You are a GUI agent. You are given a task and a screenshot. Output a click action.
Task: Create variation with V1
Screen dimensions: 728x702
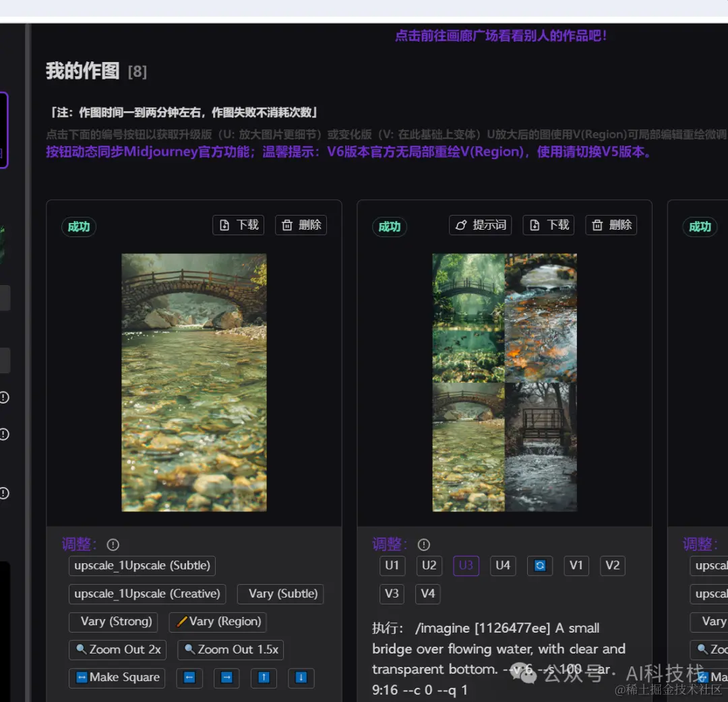pyautogui.click(x=576, y=566)
